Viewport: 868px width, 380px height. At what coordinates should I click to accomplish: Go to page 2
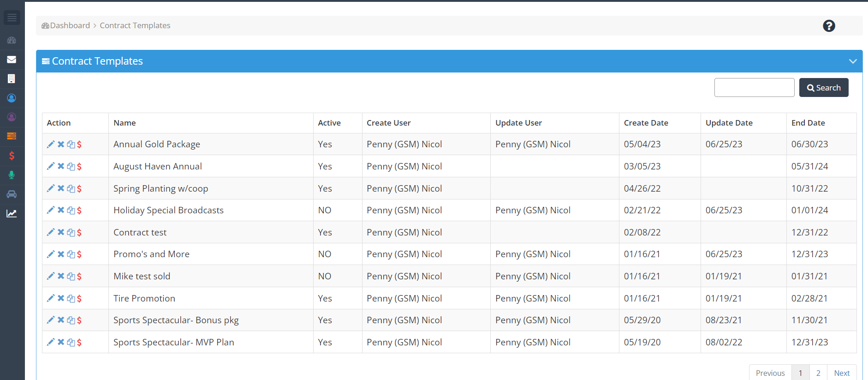[818, 373]
